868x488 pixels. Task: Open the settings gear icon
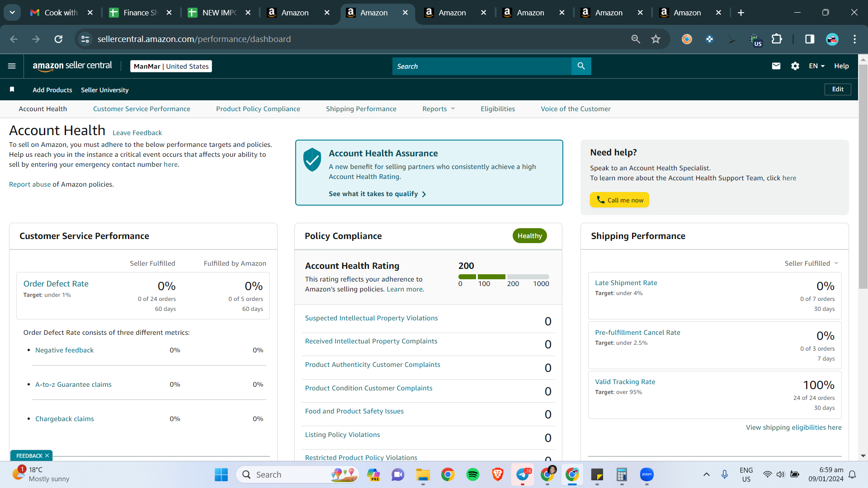coord(795,66)
